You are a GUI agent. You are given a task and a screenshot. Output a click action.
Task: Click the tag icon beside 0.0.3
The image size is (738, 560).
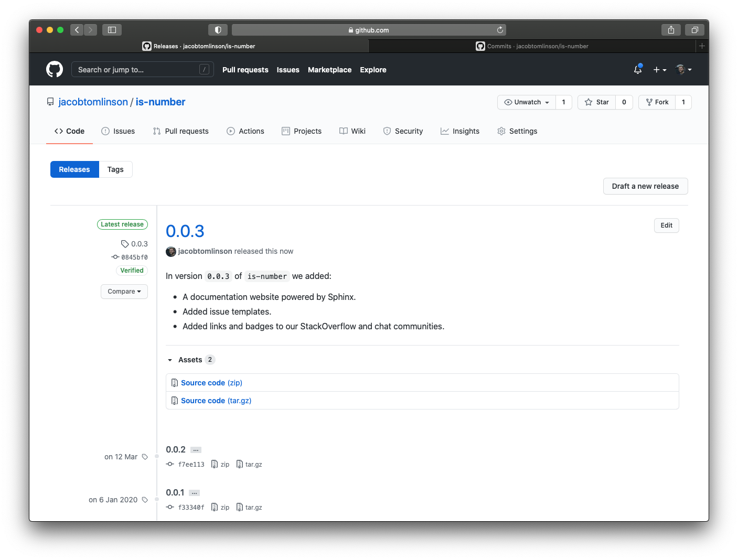pyautogui.click(x=124, y=243)
